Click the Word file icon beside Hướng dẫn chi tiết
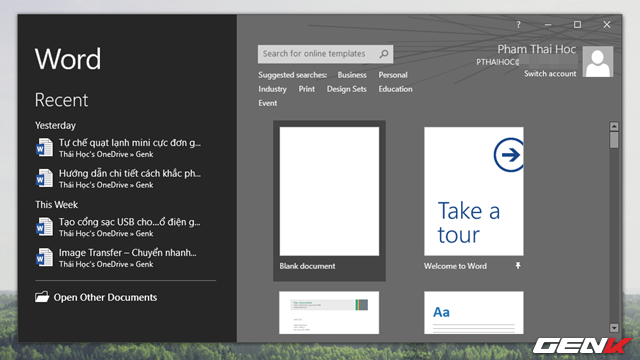The width and height of the screenshot is (640, 360). click(x=44, y=178)
